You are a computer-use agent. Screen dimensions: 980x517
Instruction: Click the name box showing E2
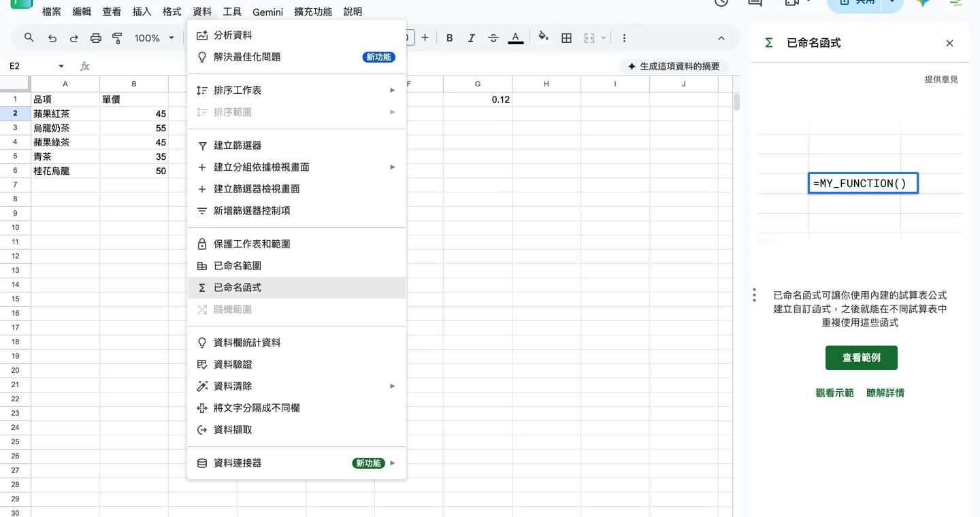31,66
